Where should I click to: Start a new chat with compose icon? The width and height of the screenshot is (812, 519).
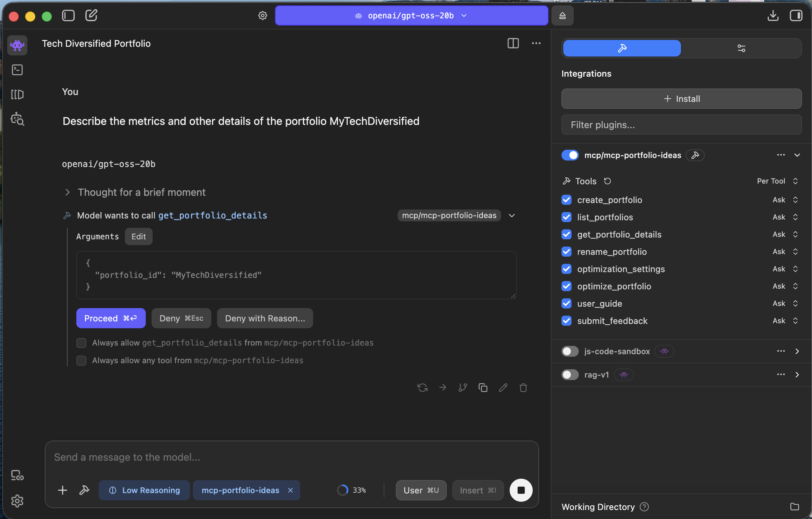(x=91, y=15)
